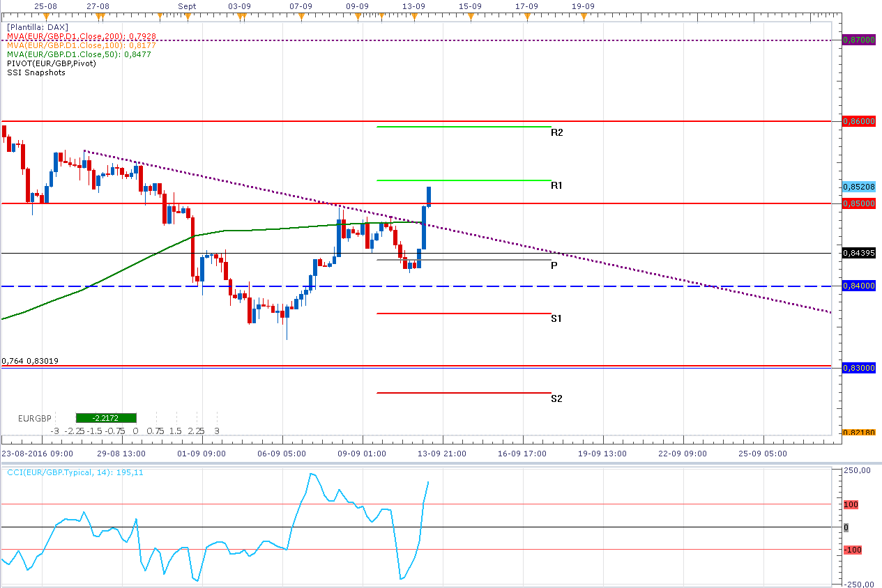Click the 06-09 05:00 time label
882x588 pixels.
coord(282,453)
